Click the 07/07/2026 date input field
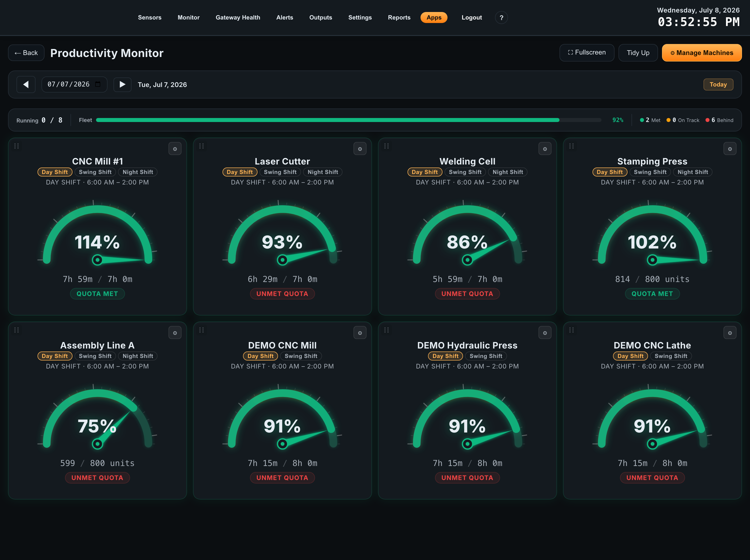This screenshot has width=750, height=560. [x=74, y=84]
